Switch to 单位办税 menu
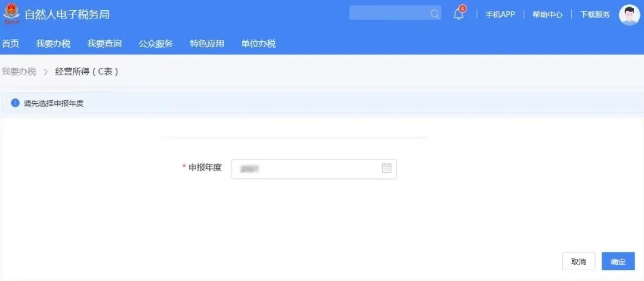The width and height of the screenshot is (644, 281). pos(258,44)
